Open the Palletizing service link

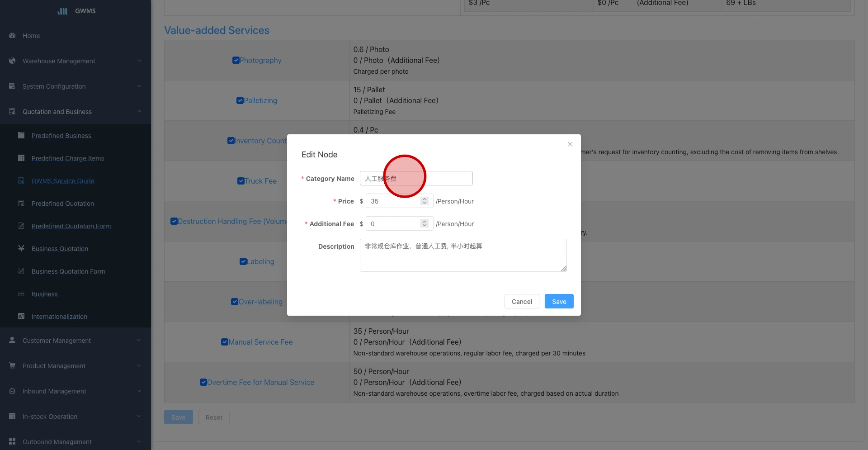tap(260, 100)
